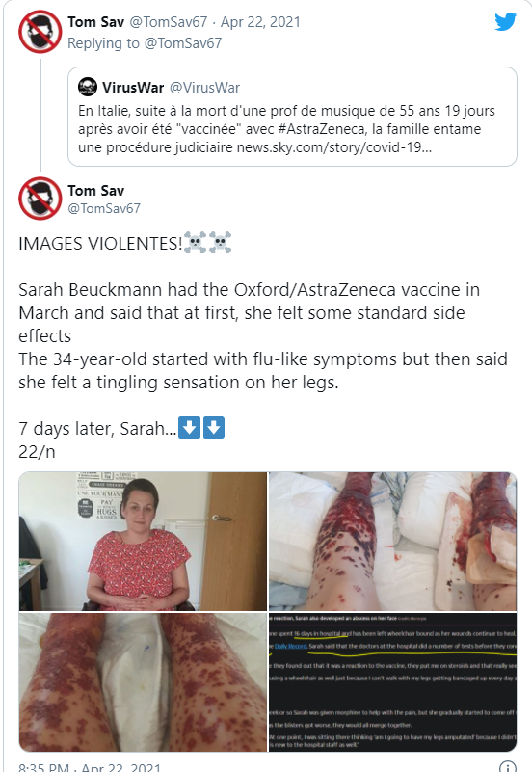This screenshot has height=772, width=532.
Task: Click the Apr 22, 2021 date link
Action: pyautogui.click(x=260, y=22)
